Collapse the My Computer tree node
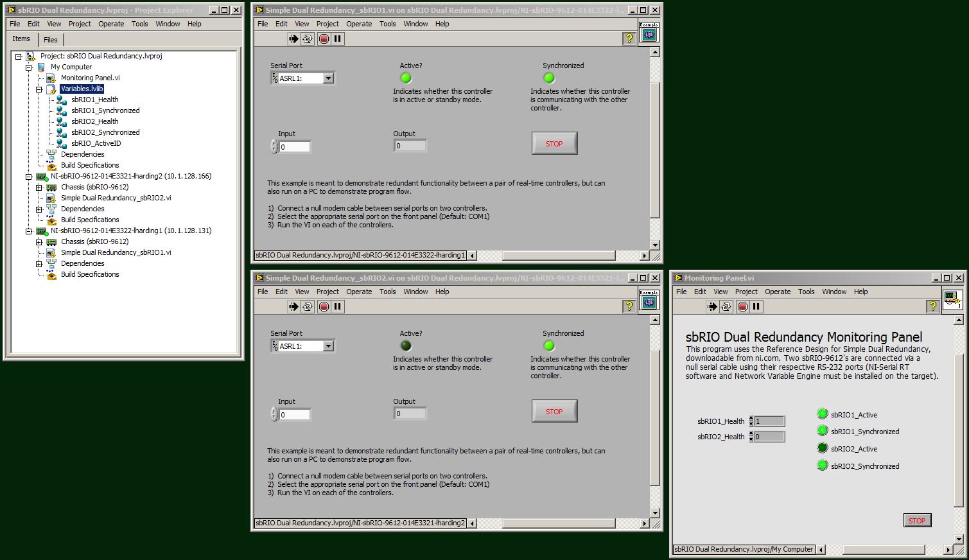Screen dimensions: 969x560 point(29,67)
